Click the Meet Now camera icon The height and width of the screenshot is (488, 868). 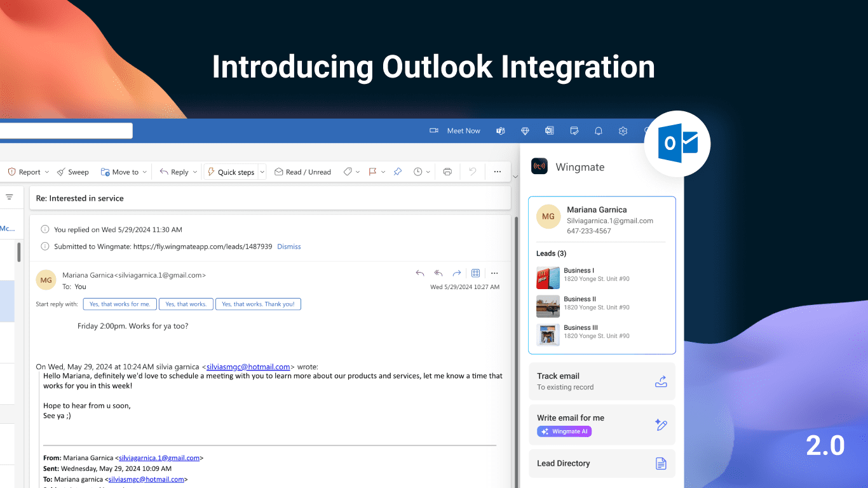434,131
